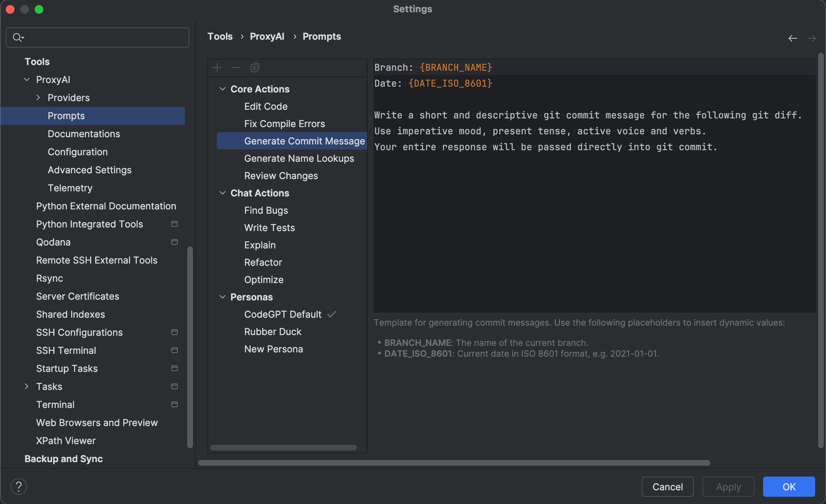Navigate forward using the right arrow icon
This screenshot has width=826, height=504.
(x=812, y=38)
